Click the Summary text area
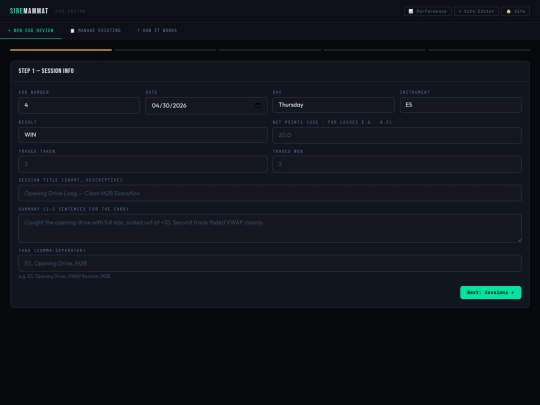Screen dimensions: 540x405 pos(270,228)
